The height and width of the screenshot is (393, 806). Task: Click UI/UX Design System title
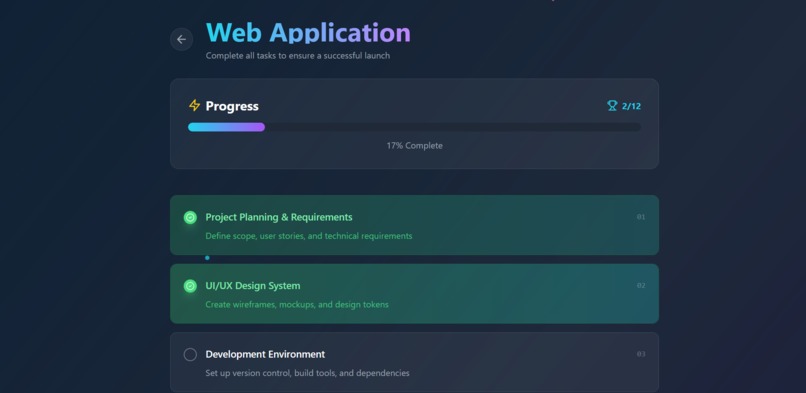click(253, 286)
